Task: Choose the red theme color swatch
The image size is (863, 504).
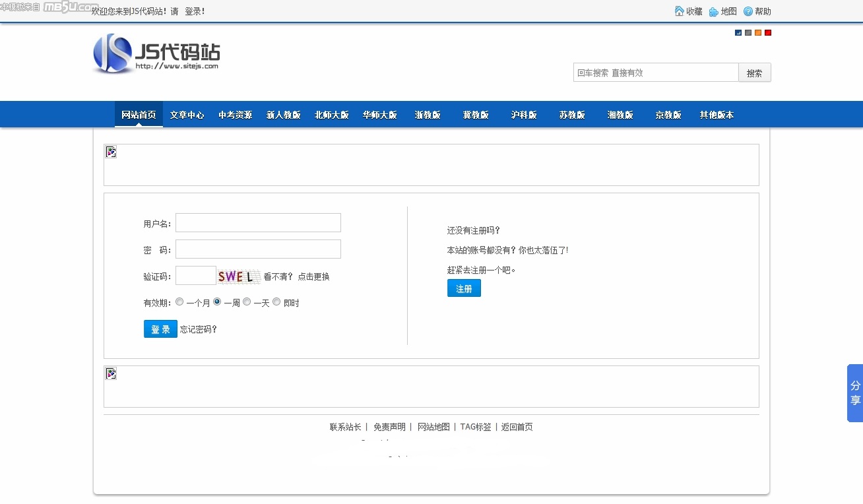Action: coord(768,33)
